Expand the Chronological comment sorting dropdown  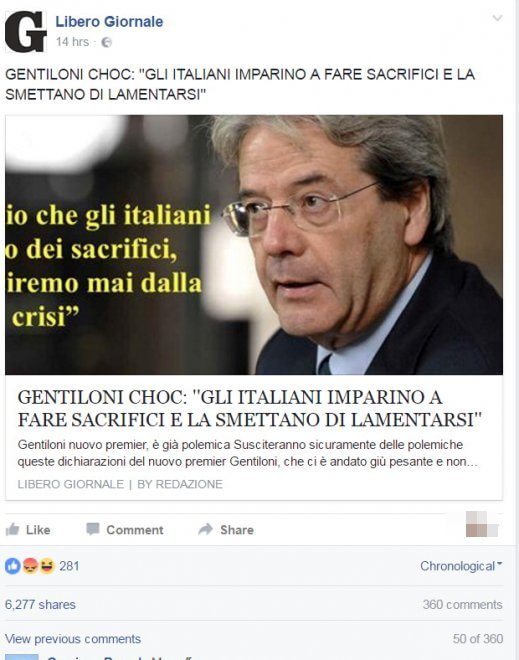(461, 566)
